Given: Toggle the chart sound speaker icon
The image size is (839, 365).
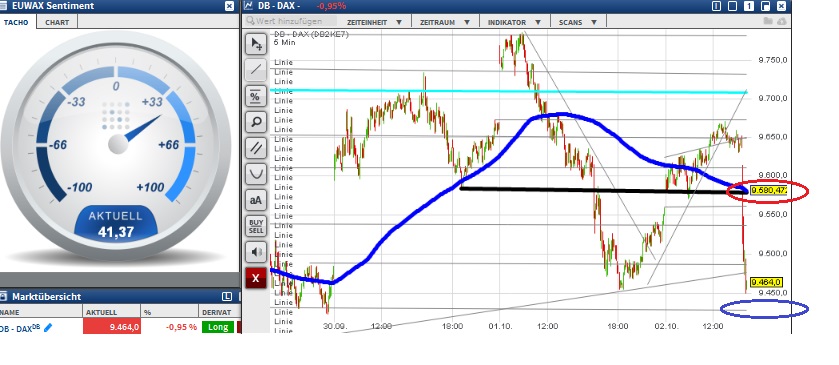Looking at the screenshot, I should (256, 252).
